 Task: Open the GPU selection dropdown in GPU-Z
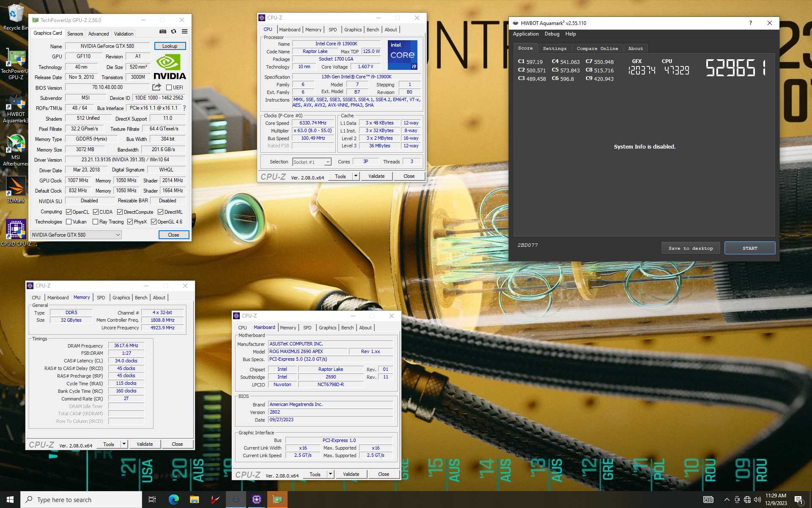(x=76, y=235)
